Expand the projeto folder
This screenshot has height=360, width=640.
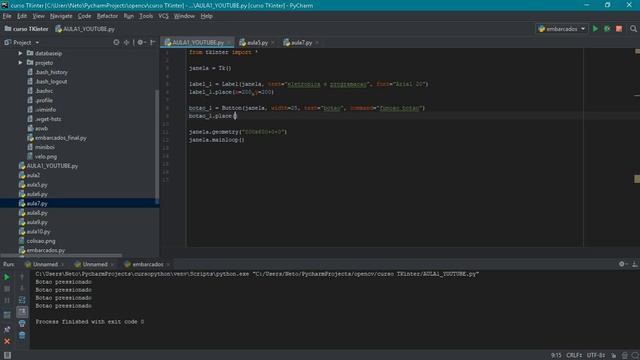click(x=20, y=63)
